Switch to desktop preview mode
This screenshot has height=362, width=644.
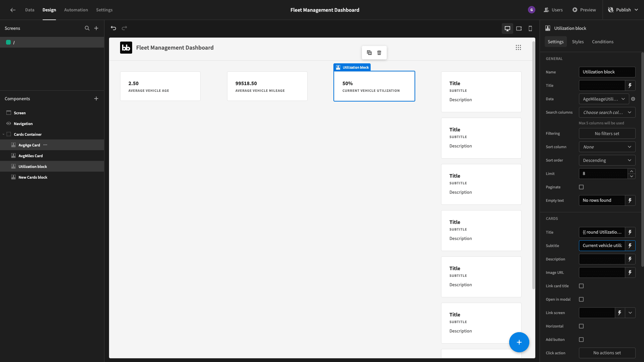[507, 28]
